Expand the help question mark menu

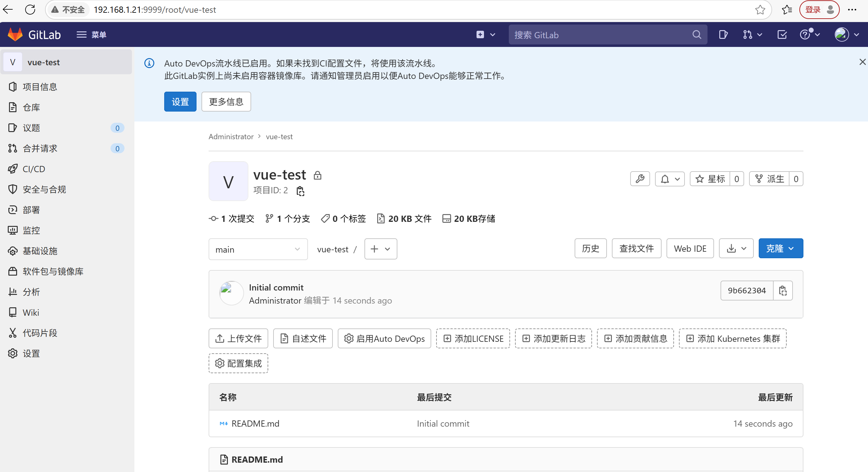point(810,34)
